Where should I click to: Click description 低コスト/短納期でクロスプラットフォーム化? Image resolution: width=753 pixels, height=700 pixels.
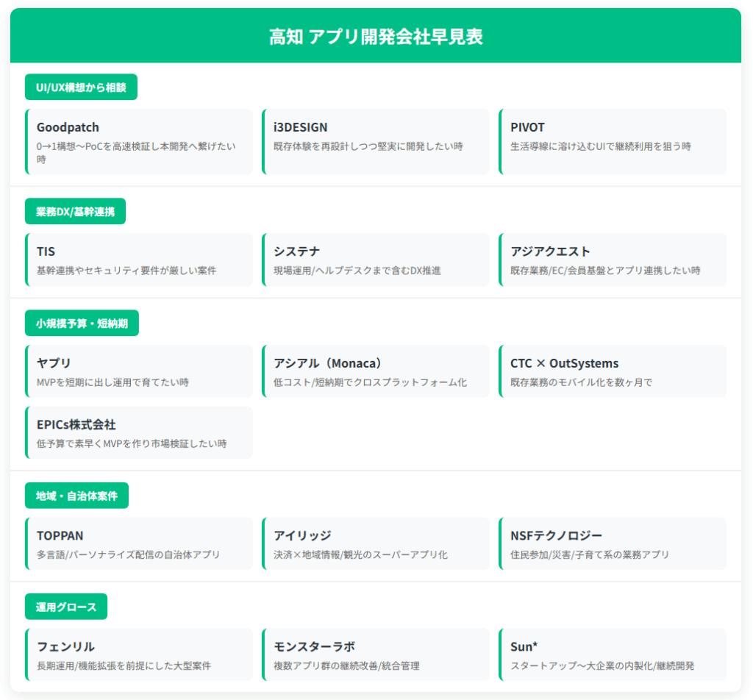371,382
